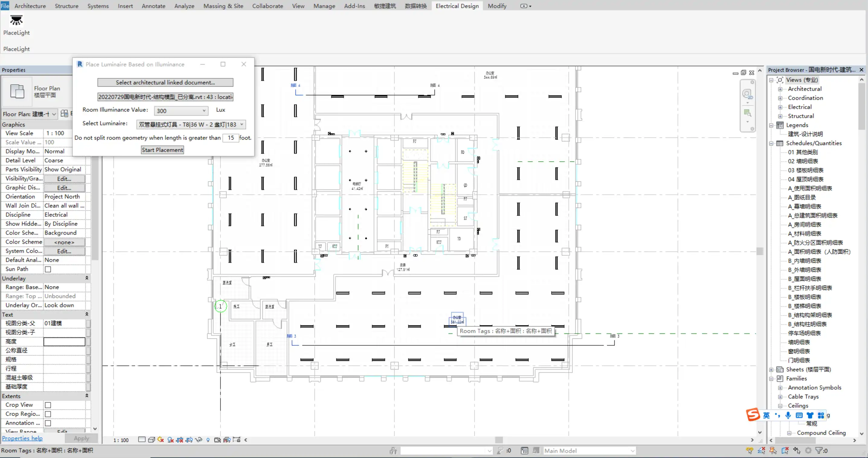Click Edit Type icon beside Floor Plan selector
The width and height of the screenshot is (868, 458).
coord(64,114)
